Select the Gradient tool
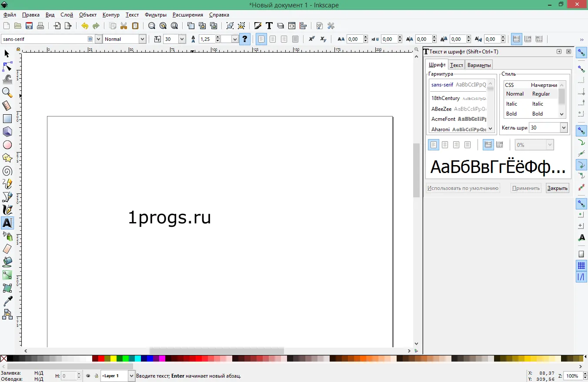 click(7, 275)
